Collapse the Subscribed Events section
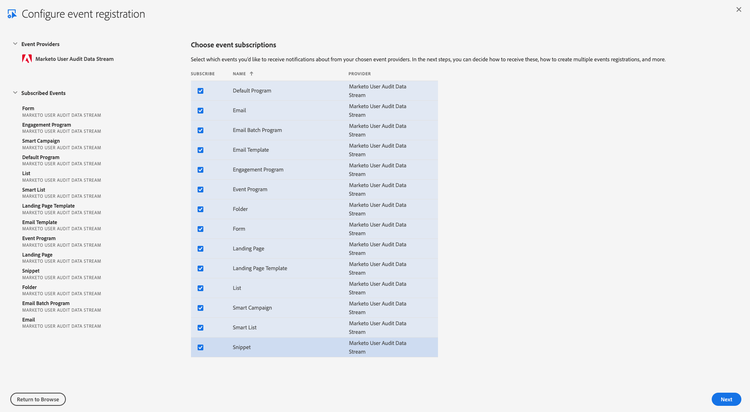Image resolution: width=750 pixels, height=412 pixels. tap(15, 93)
